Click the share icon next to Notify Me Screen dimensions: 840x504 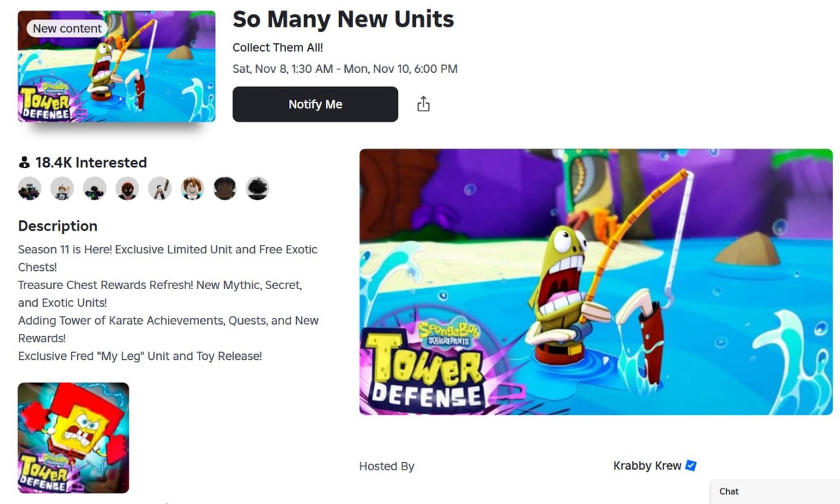[x=423, y=104]
